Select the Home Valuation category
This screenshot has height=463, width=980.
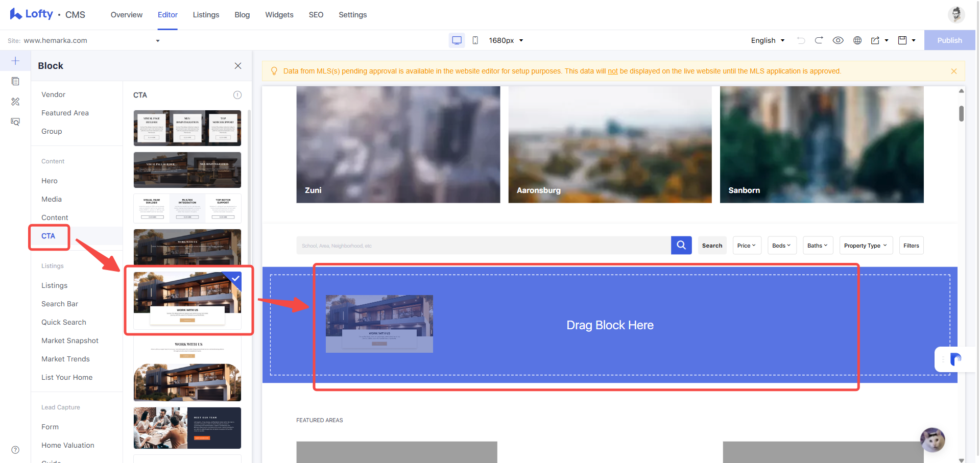pyautogui.click(x=68, y=445)
